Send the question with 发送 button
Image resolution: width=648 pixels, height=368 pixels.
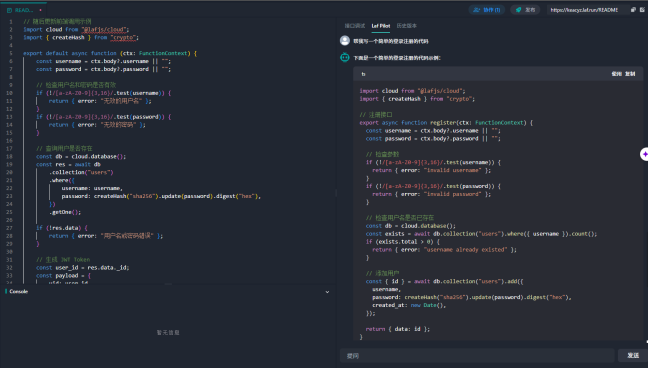pos(633,355)
